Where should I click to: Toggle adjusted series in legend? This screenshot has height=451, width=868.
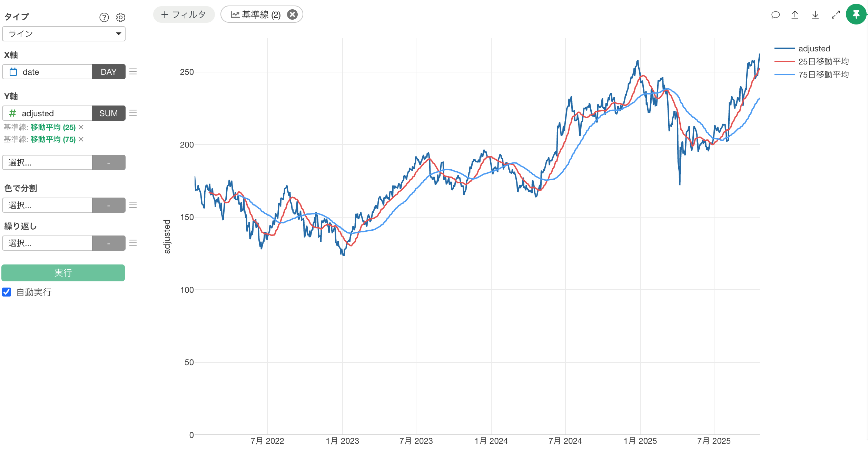point(814,49)
